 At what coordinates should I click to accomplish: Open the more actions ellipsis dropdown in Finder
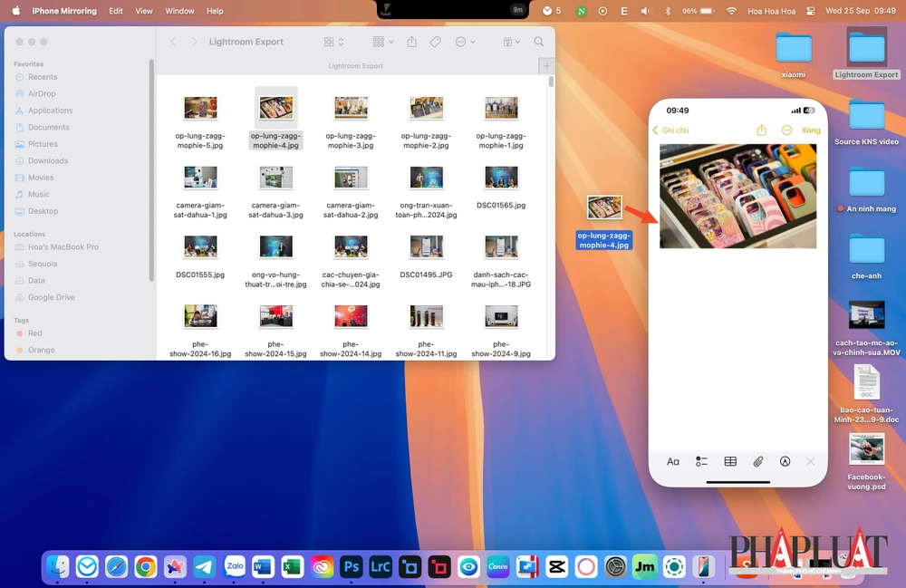461,42
